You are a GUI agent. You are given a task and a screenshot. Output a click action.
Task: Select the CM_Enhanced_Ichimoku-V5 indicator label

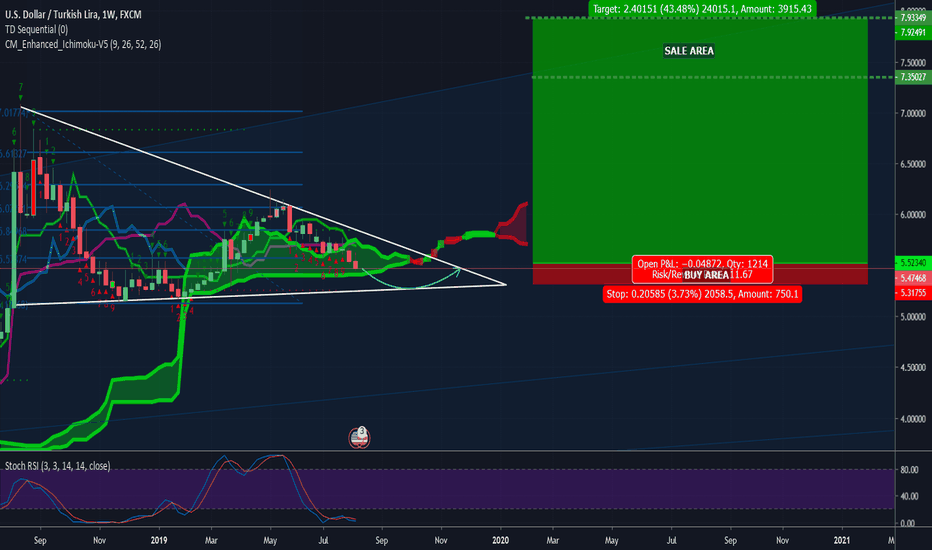83,44
